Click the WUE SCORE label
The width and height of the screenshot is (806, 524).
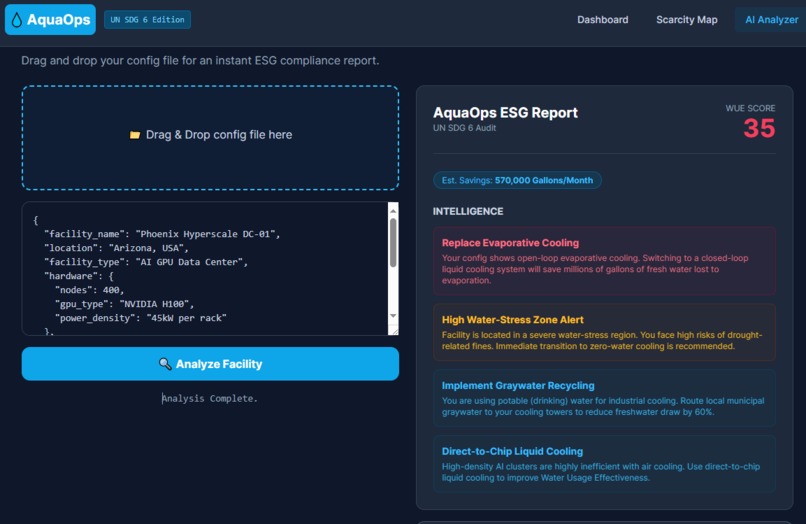[x=750, y=109]
